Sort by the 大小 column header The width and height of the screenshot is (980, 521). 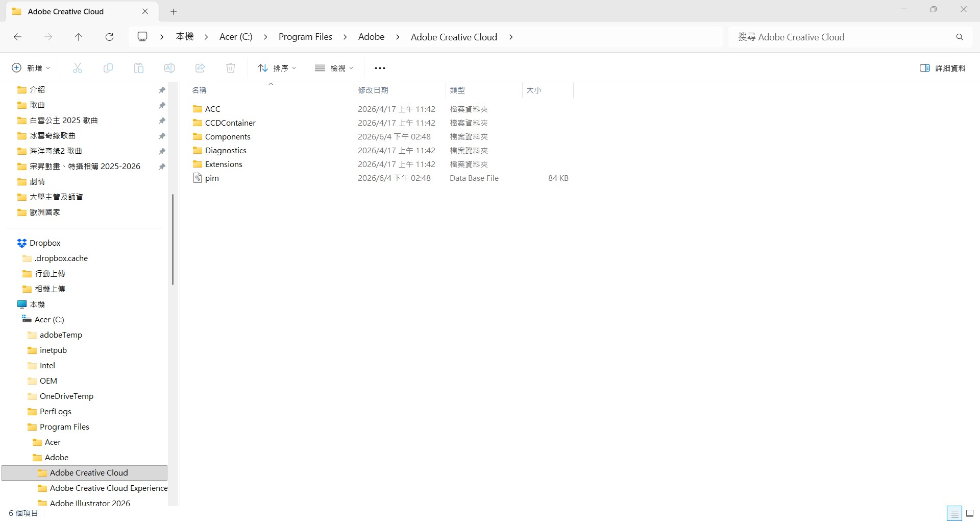coord(534,90)
